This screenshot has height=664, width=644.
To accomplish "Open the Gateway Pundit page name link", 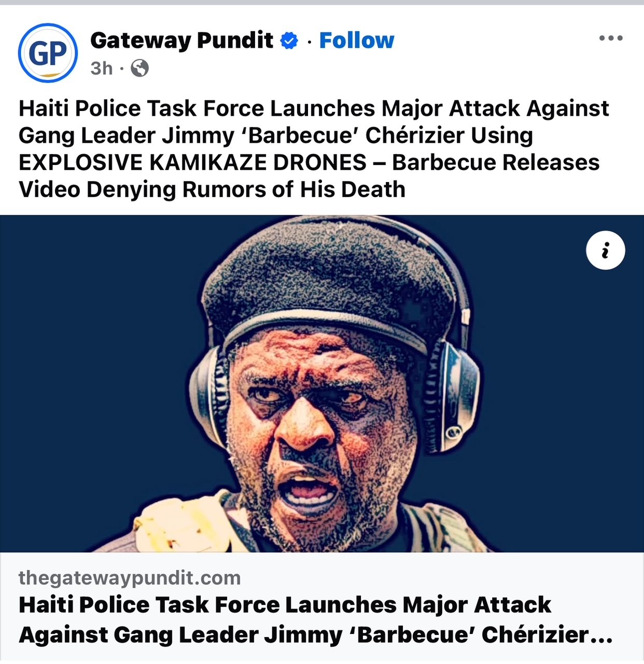I will [181, 40].
